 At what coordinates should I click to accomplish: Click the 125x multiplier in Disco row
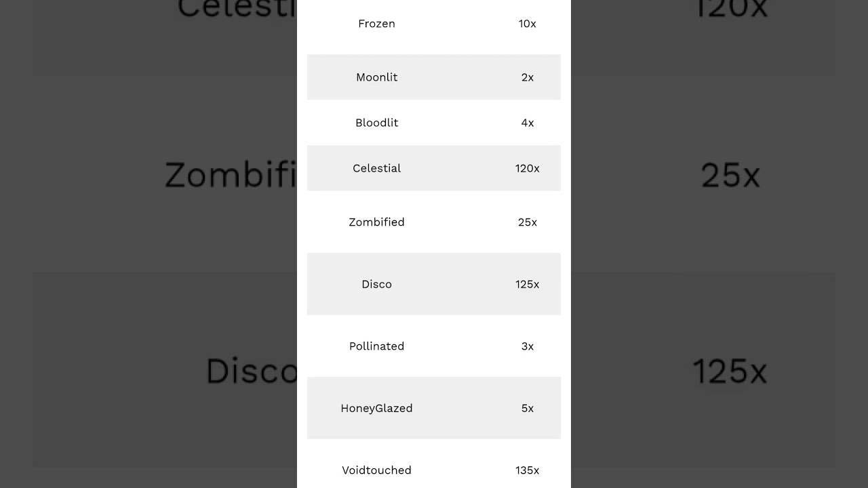coord(527,284)
